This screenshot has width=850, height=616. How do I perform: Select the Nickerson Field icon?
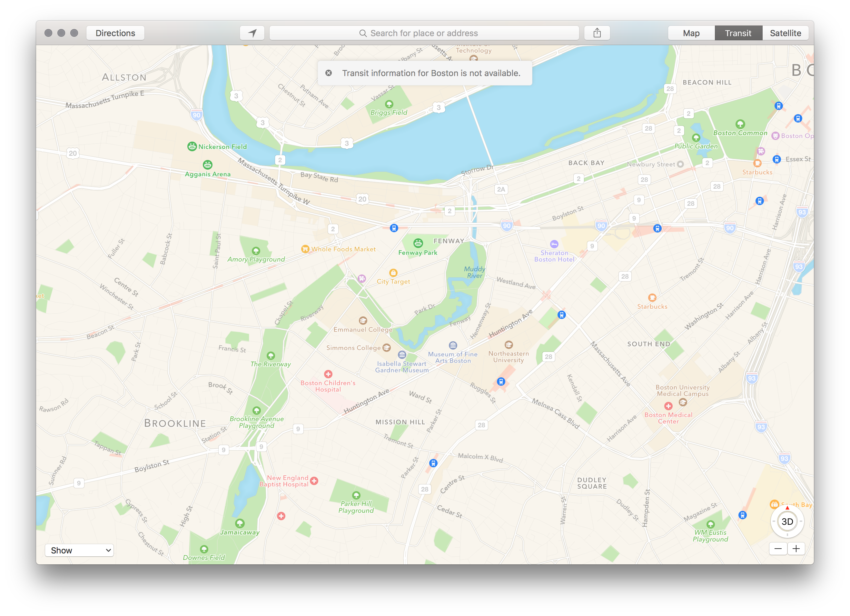[x=192, y=147]
